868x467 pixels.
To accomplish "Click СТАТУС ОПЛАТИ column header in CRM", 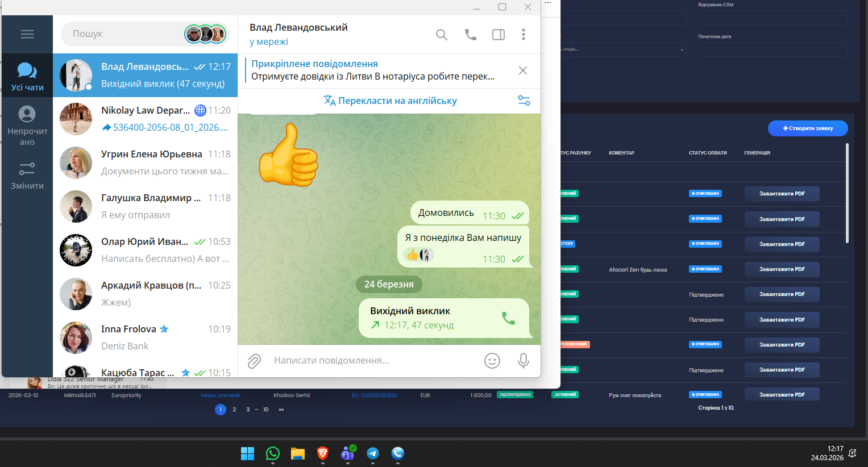I will click(708, 153).
